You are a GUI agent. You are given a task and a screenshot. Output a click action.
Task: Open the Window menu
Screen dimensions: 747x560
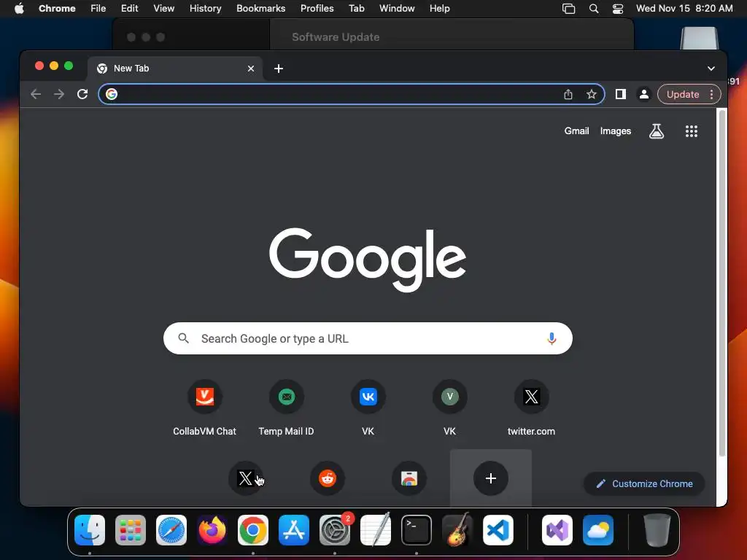pos(397,9)
